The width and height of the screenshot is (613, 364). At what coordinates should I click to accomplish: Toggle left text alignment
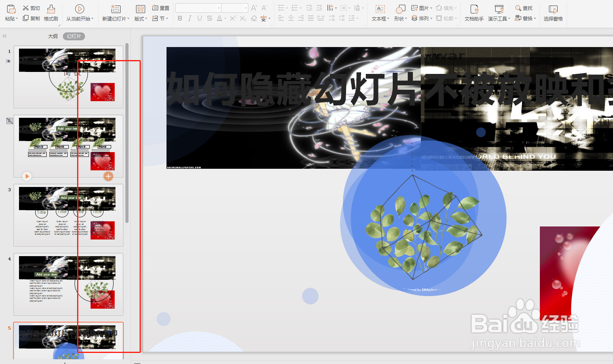click(x=281, y=18)
